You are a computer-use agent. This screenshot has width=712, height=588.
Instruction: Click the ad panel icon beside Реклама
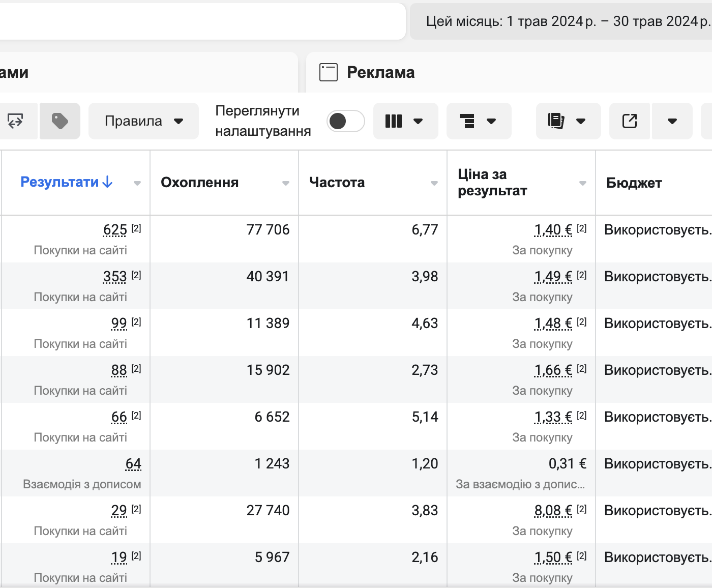(329, 72)
